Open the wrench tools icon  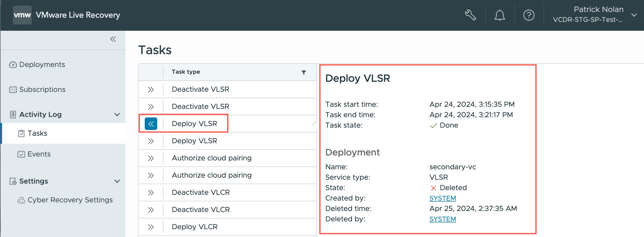coord(470,15)
